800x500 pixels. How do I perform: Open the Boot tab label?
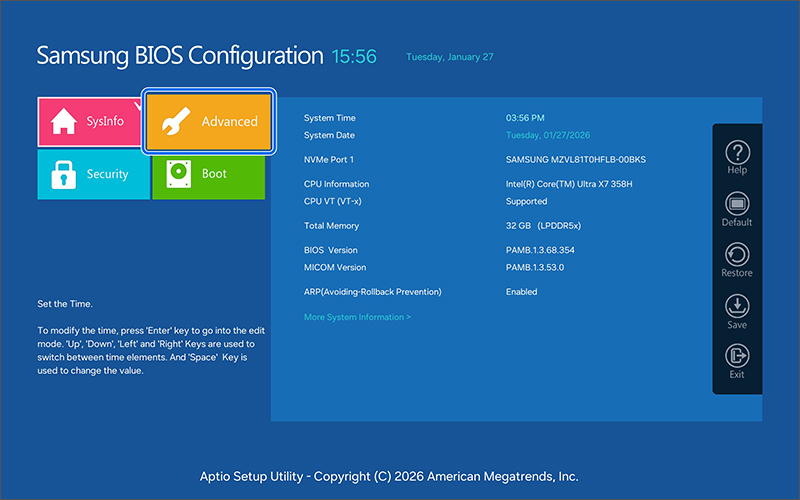point(214,173)
